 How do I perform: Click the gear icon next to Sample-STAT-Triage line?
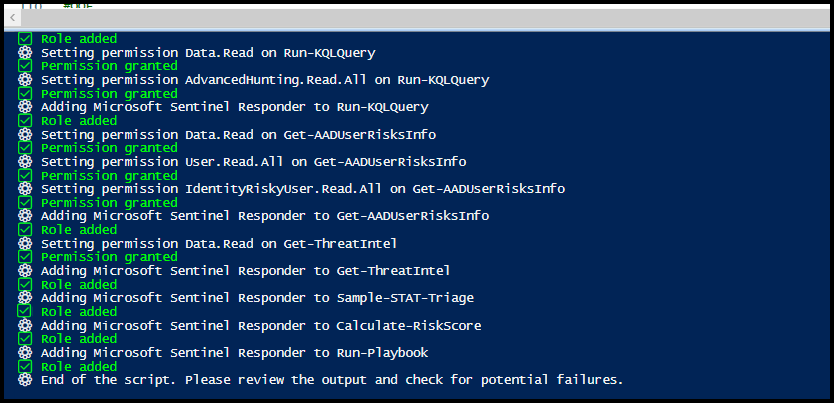[25, 298]
